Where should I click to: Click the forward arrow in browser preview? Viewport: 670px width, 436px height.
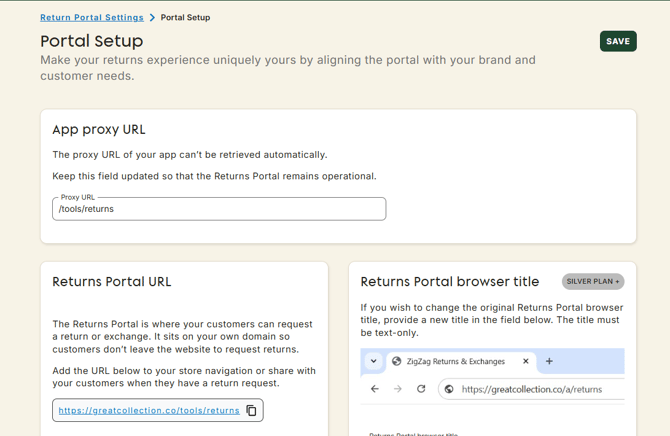398,389
